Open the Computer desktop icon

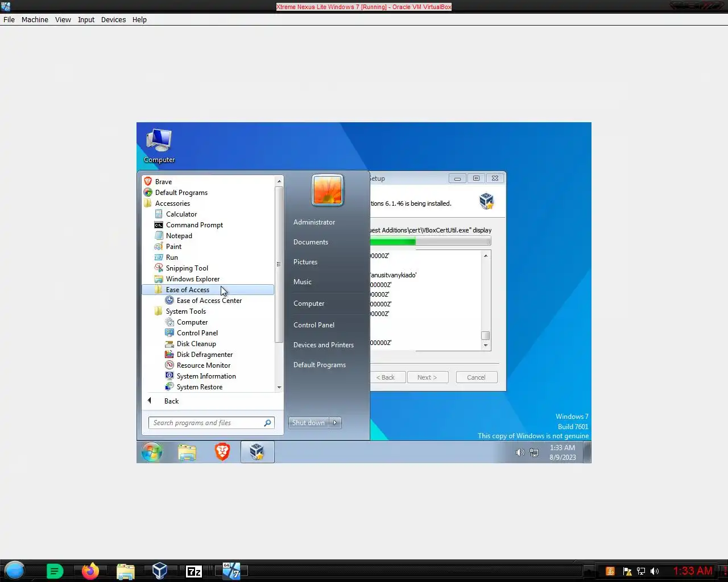pos(159,146)
